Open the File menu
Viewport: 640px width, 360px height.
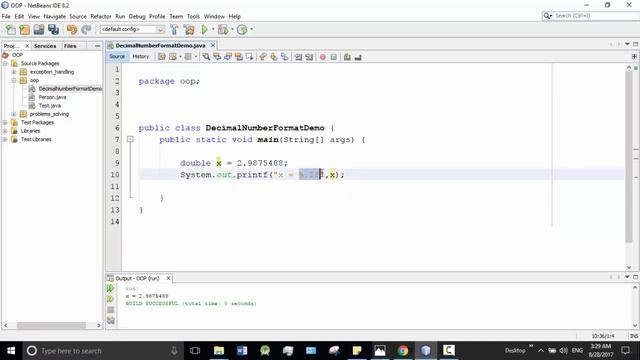(6, 16)
